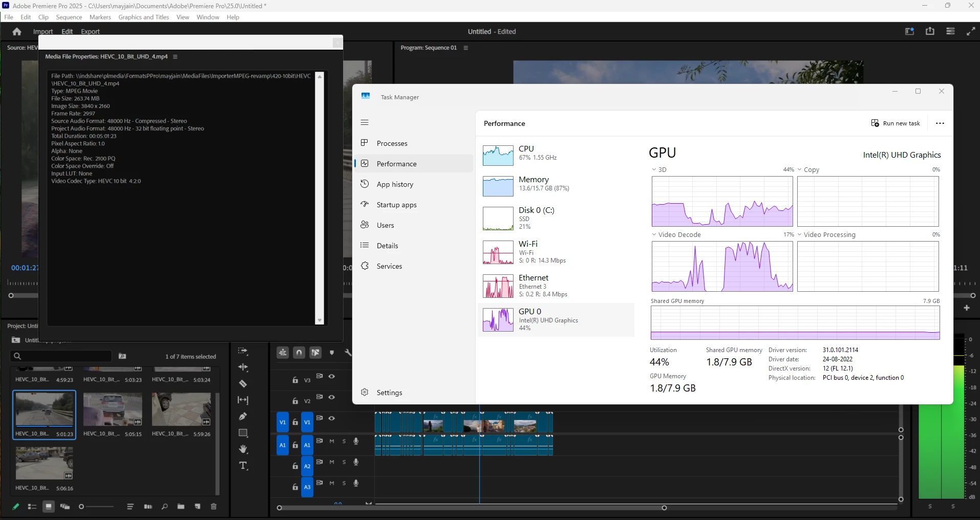Select the Hand tool
This screenshot has width=980, height=520.
[x=243, y=449]
